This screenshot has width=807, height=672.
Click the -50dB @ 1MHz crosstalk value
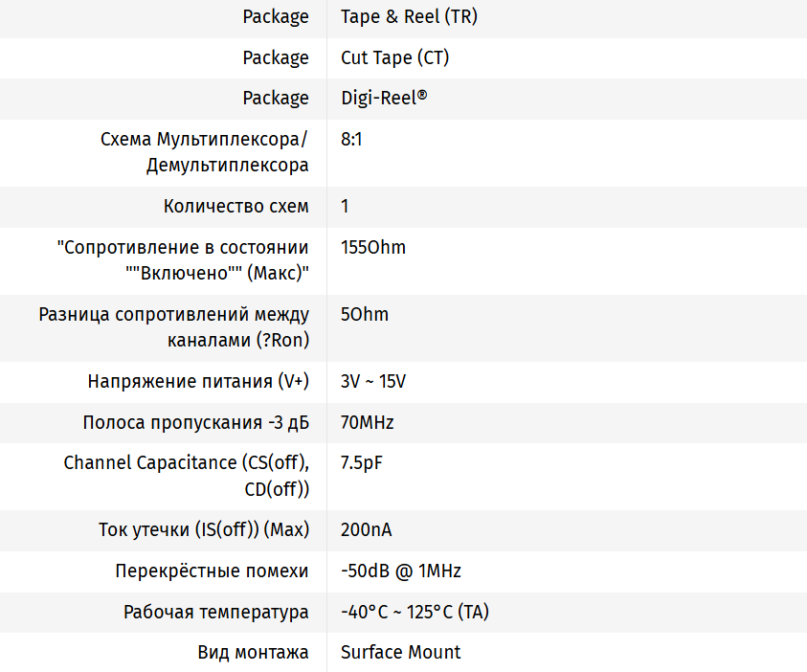tap(400, 571)
